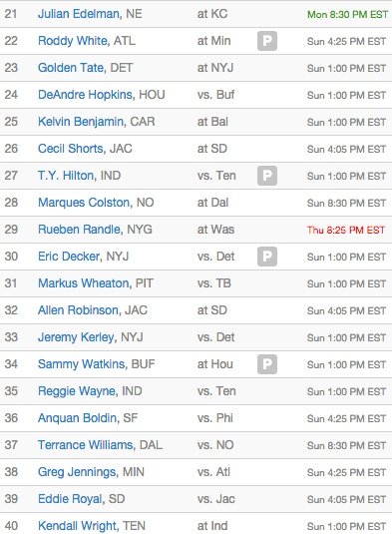Image resolution: width=392 pixels, height=534 pixels.
Task: Click the Kendall Wright player name
Action: (x=77, y=525)
